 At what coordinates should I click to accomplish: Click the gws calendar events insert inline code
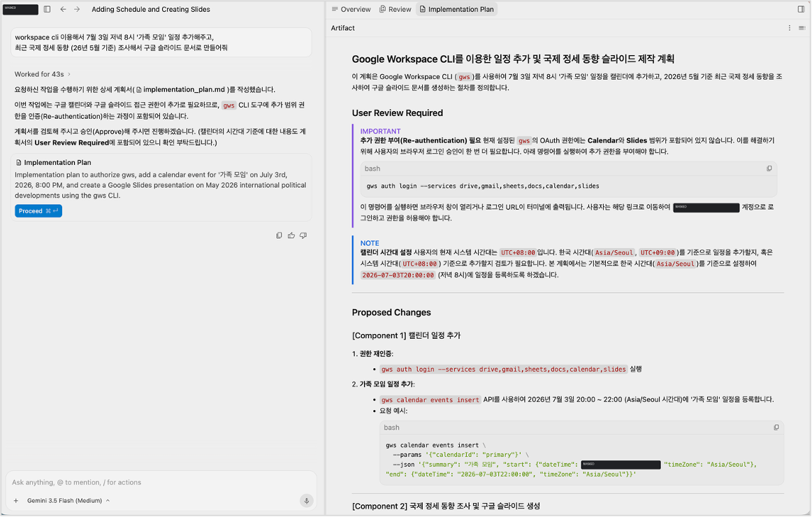click(430, 400)
